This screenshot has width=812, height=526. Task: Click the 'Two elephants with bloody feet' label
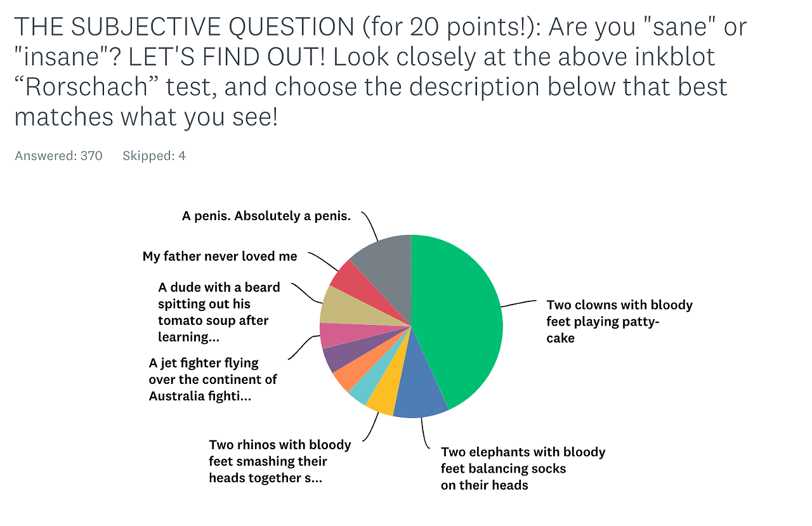point(523,468)
